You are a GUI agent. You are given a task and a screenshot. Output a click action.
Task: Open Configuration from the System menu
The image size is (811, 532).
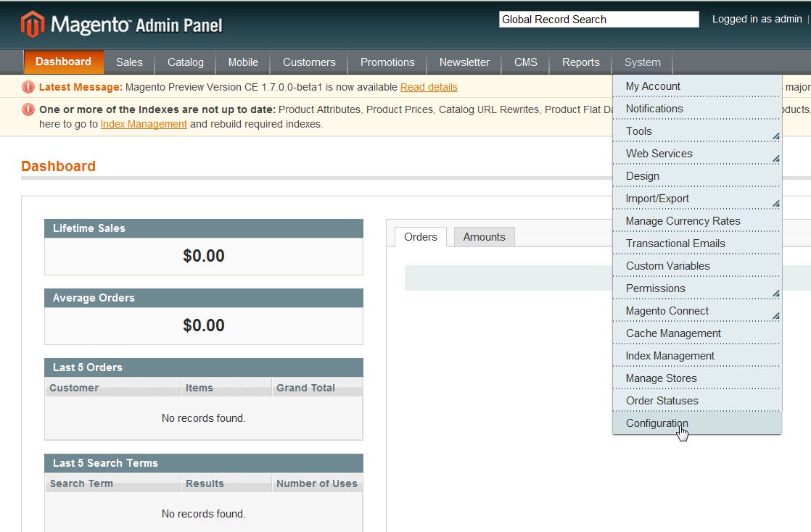(657, 423)
